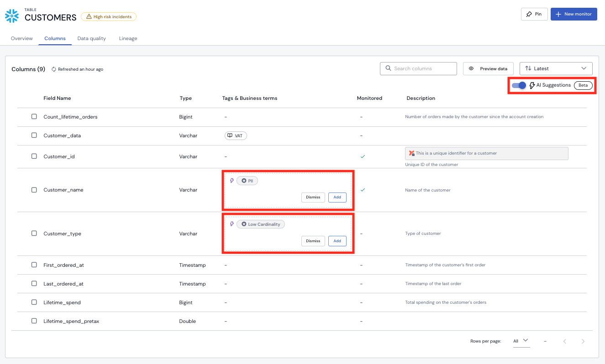605x364 pixels.
Task: Dismiss the Low Cardinality suggestion
Action: pos(313,241)
